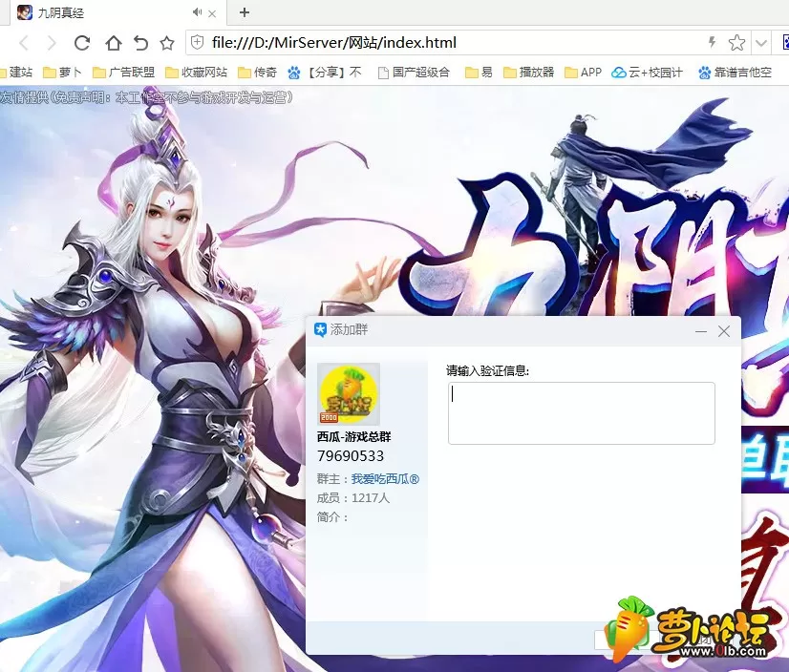Open the 易 bookmark folder
The width and height of the screenshot is (789, 672).
479,73
